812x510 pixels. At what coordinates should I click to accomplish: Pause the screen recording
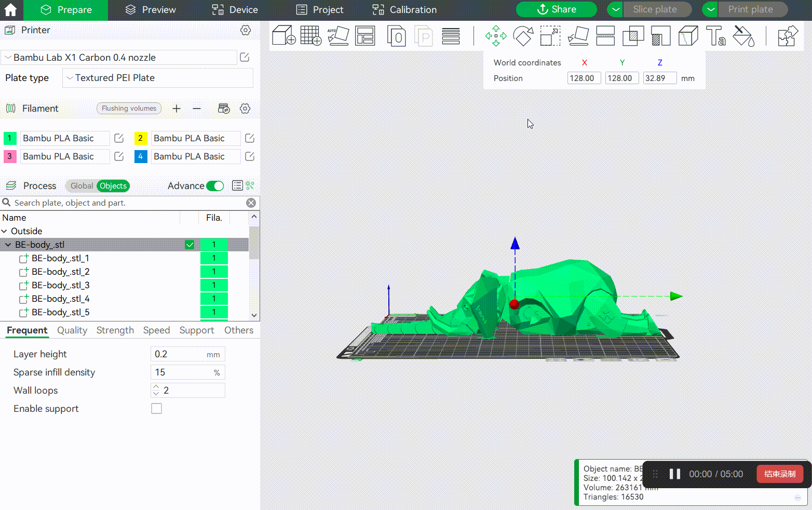click(x=674, y=474)
